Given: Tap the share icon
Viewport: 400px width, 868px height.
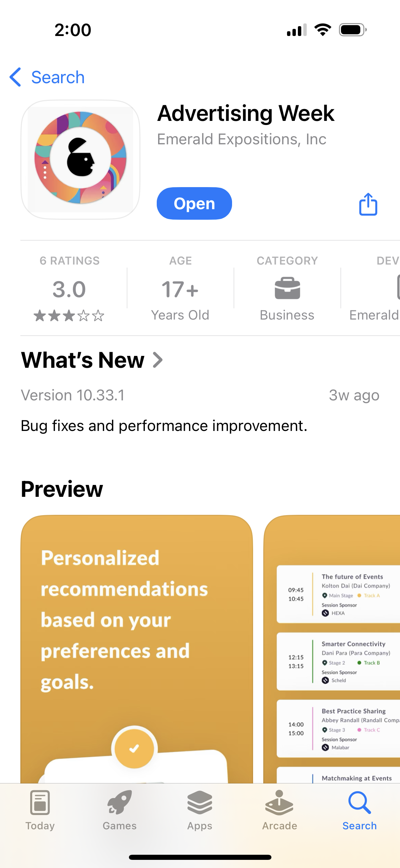Looking at the screenshot, I should (x=368, y=204).
